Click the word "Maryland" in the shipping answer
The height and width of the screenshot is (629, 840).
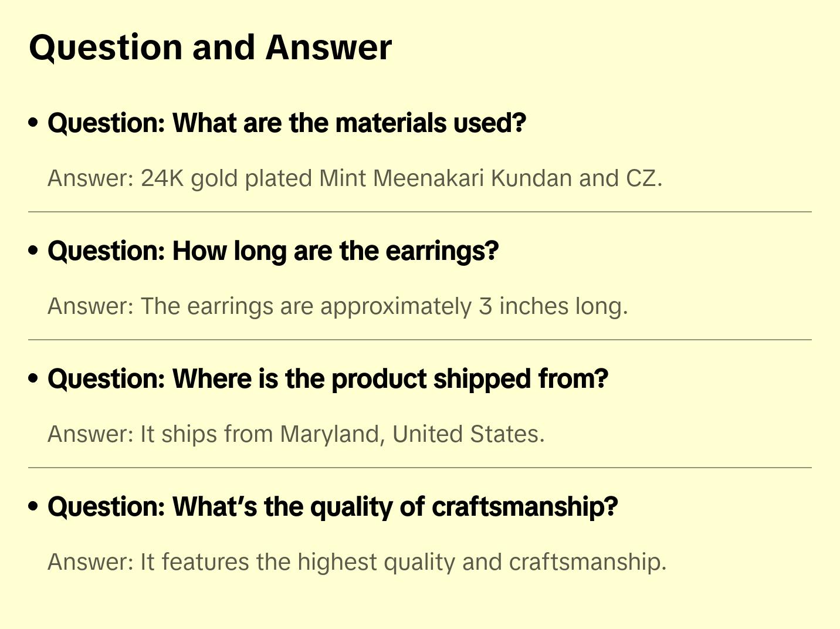(x=332, y=434)
